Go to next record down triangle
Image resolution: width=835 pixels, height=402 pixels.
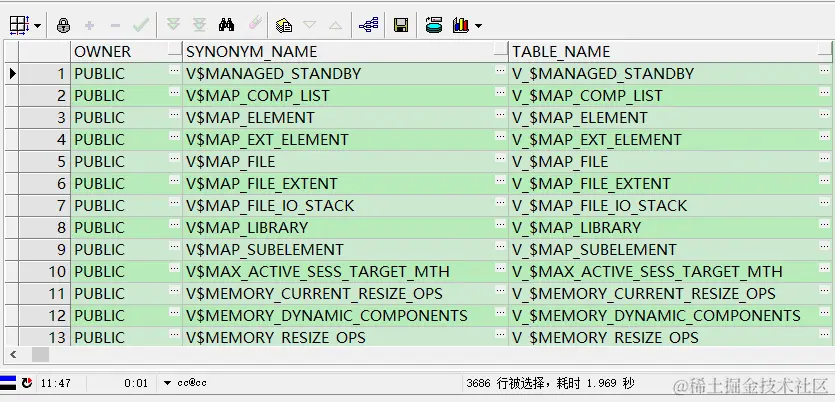click(x=309, y=25)
